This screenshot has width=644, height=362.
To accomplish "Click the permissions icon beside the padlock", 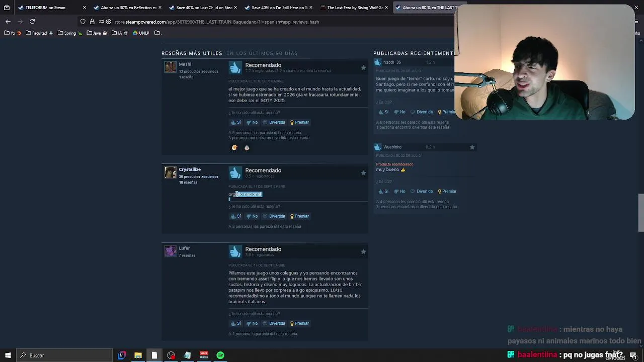I will (x=101, y=22).
